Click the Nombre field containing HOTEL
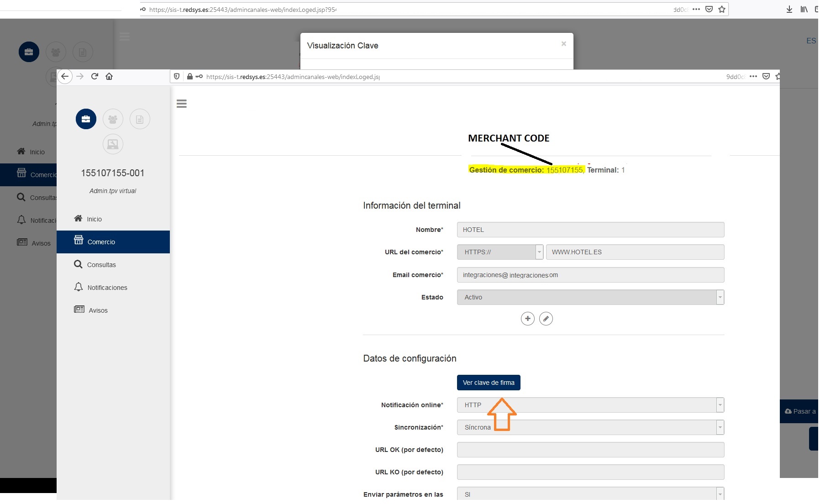The height and width of the screenshot is (504, 820). [590, 230]
